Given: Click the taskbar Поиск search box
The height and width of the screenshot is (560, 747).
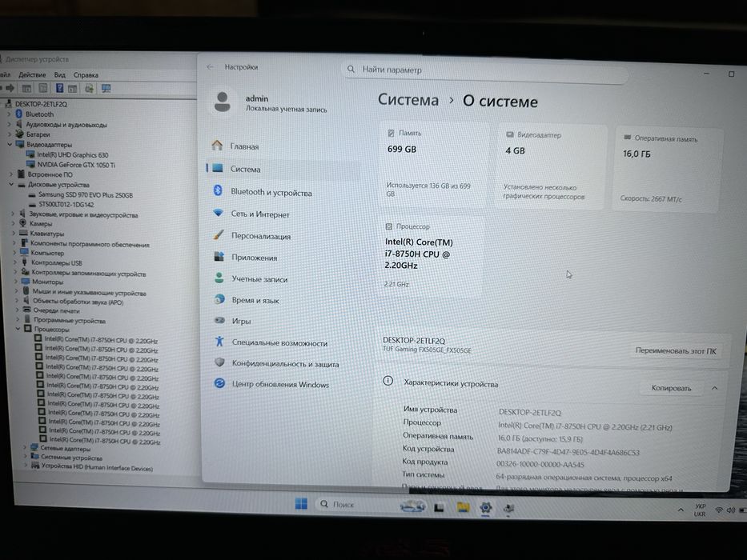Looking at the screenshot, I should (x=355, y=504).
